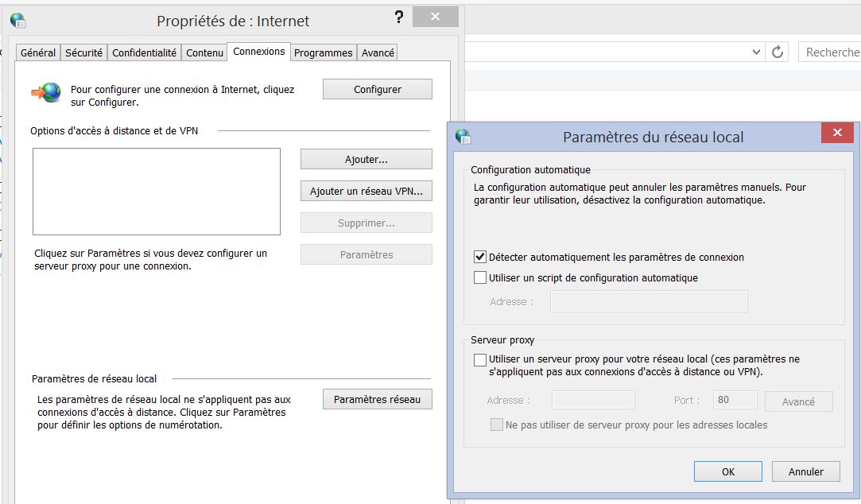The image size is (861, 504).
Task: Click the help question mark icon in Propriétés Internet
Action: coord(399,17)
